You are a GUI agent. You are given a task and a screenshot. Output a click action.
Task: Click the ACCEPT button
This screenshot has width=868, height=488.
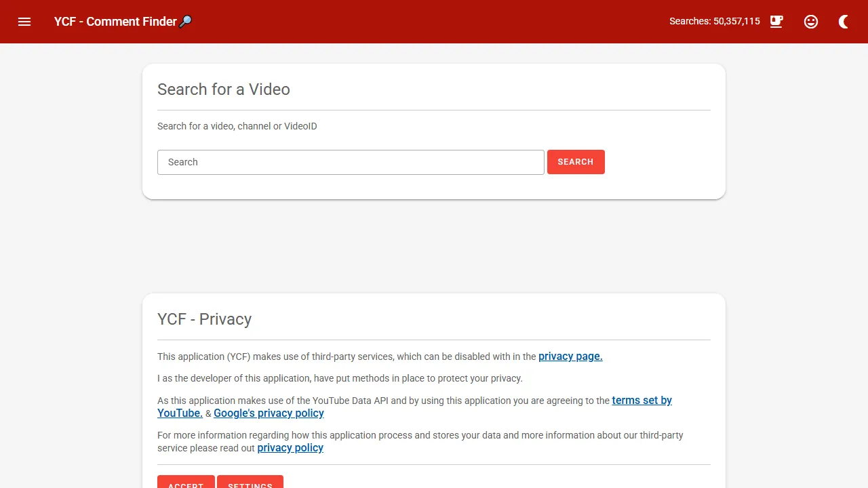coord(186,483)
